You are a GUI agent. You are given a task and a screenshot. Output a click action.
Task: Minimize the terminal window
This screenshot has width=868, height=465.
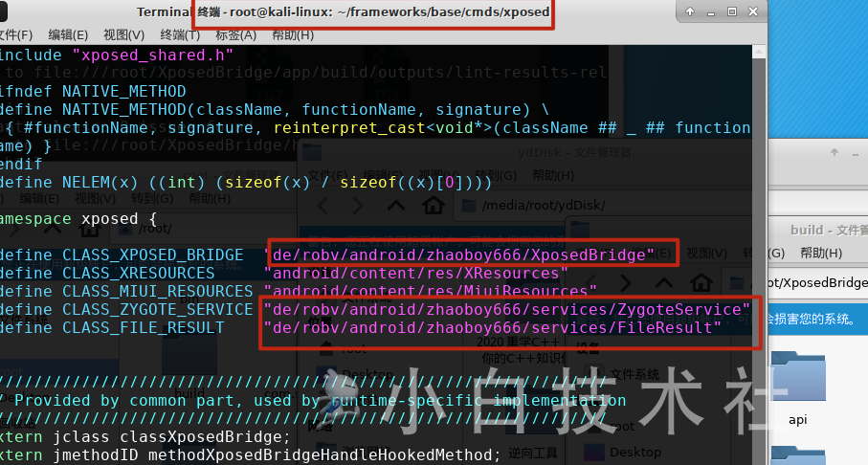(x=711, y=11)
